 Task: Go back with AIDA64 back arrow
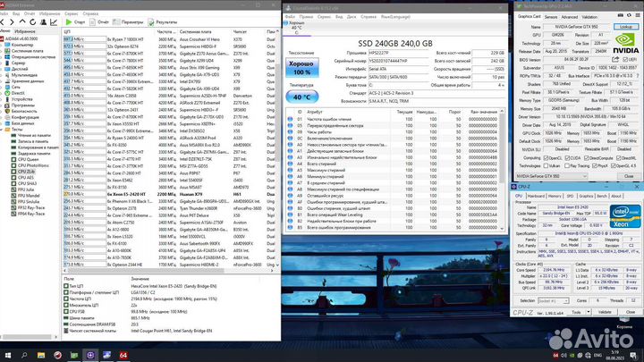(2, 22)
